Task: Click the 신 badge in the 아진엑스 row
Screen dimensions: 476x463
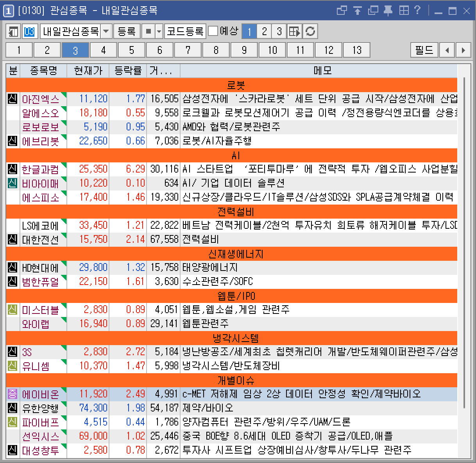Action: point(13,99)
